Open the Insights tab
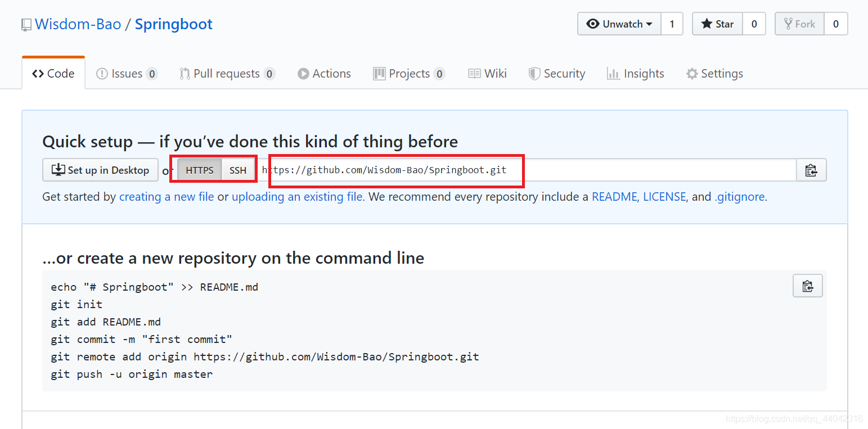Viewport: 868px width, 429px height. (x=636, y=74)
